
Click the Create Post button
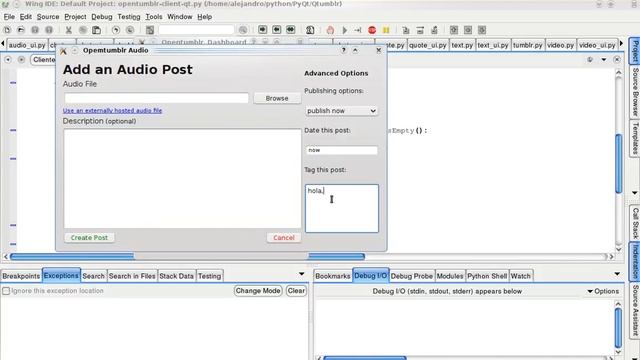(89, 238)
